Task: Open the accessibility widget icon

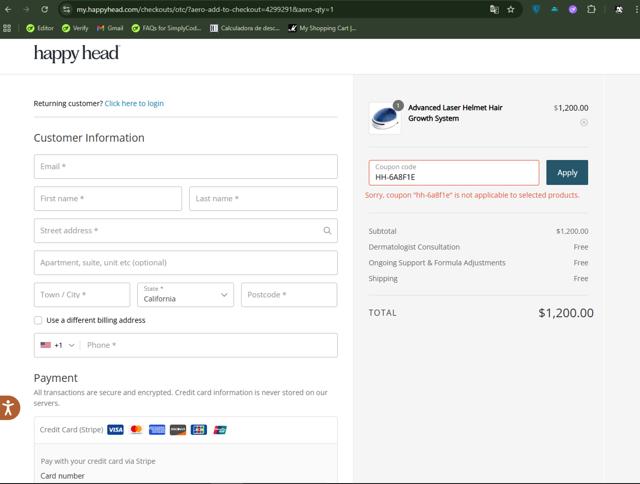Action: tap(8, 407)
